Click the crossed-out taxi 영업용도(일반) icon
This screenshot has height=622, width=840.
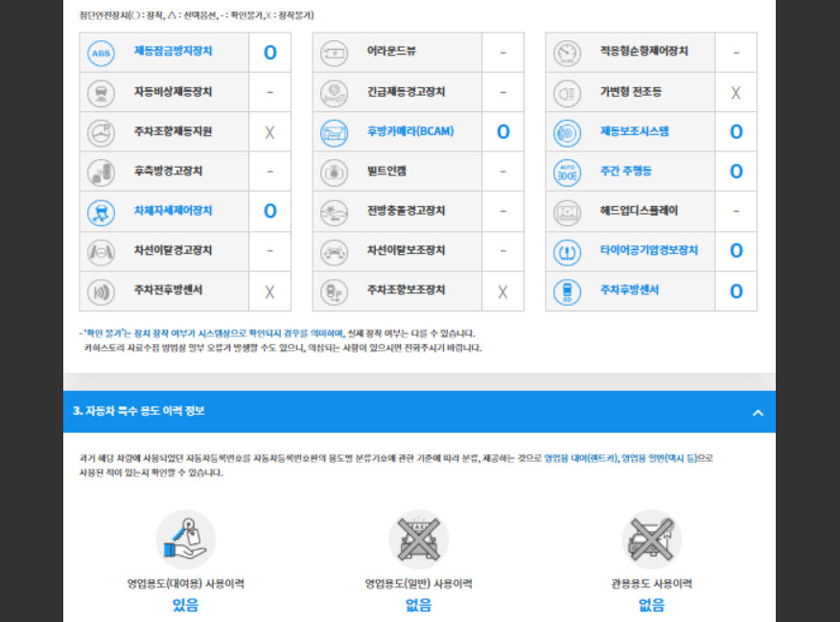click(418, 539)
